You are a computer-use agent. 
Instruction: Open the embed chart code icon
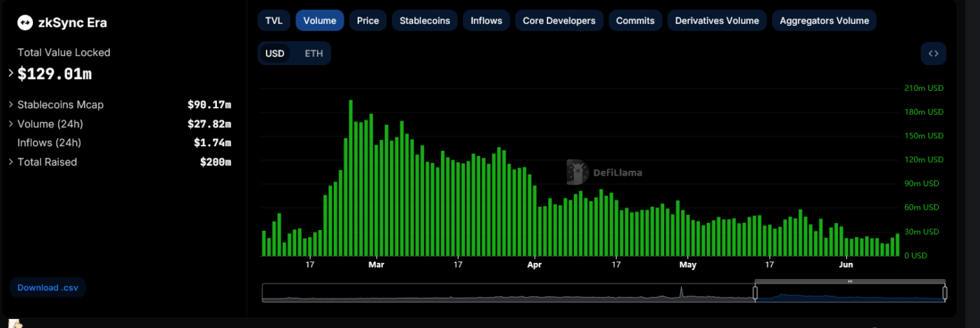(933, 53)
